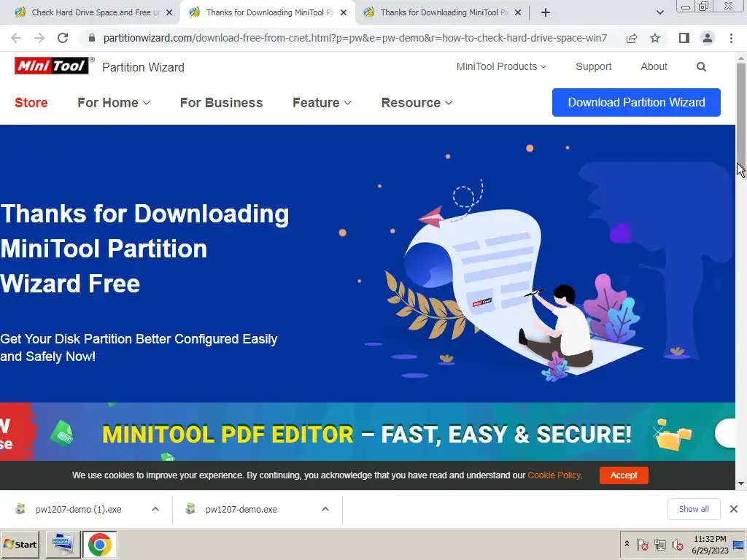This screenshot has height=560, width=747.
Task: Reload the page with the refresh icon
Action: [63, 38]
